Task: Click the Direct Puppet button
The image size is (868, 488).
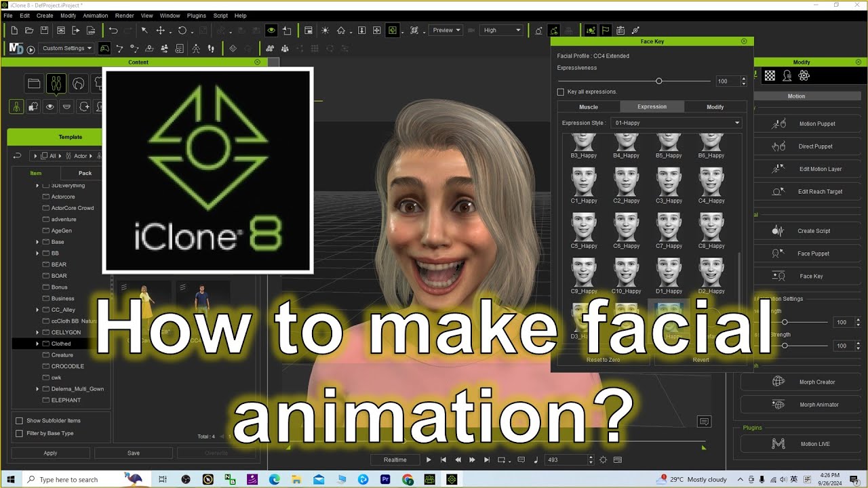Action: point(807,146)
